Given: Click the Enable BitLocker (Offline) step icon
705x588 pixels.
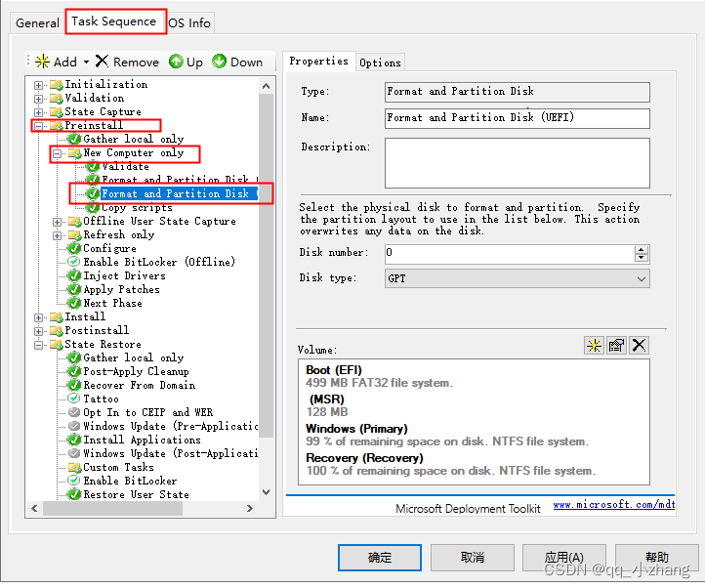Looking at the screenshot, I should 74,262.
